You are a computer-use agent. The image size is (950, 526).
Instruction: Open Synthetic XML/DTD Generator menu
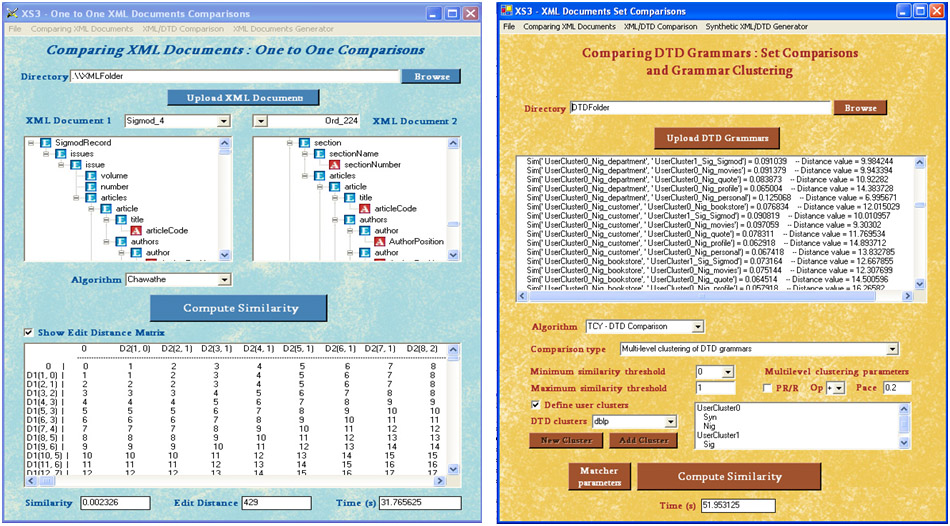pos(756,27)
